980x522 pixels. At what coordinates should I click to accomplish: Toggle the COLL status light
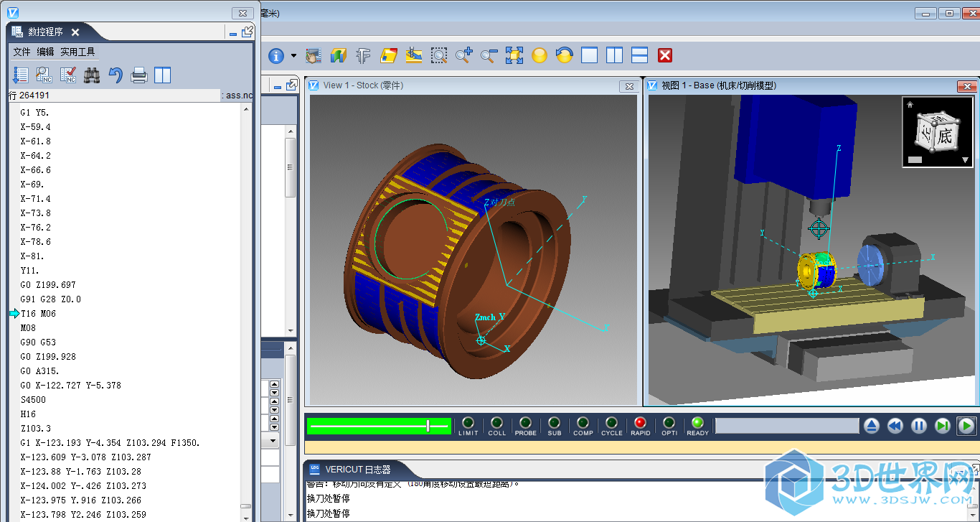pyautogui.click(x=497, y=423)
